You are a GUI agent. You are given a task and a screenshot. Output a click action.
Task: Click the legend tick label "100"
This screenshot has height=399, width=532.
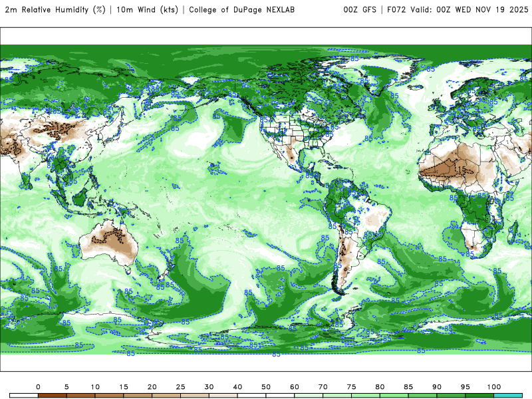[x=494, y=387]
